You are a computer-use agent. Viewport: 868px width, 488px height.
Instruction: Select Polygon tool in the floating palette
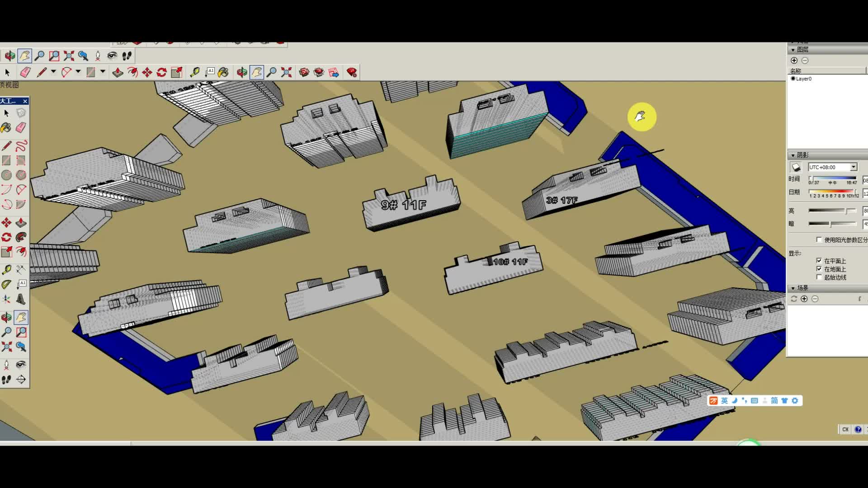point(21,175)
